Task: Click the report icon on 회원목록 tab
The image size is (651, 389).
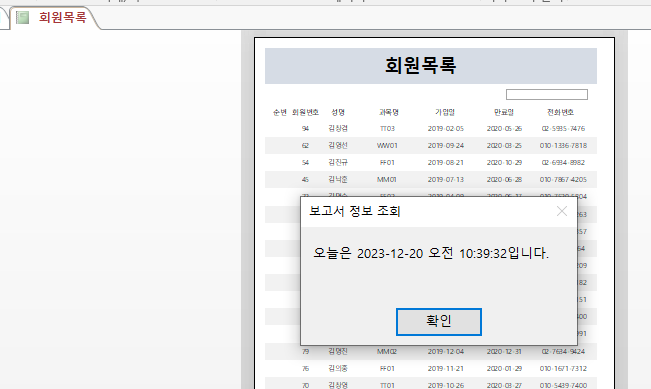Action: tap(22, 17)
